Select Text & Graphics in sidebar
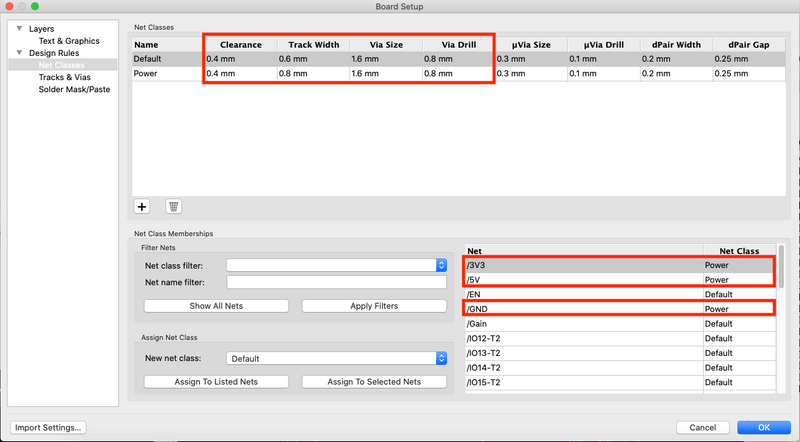 point(69,41)
